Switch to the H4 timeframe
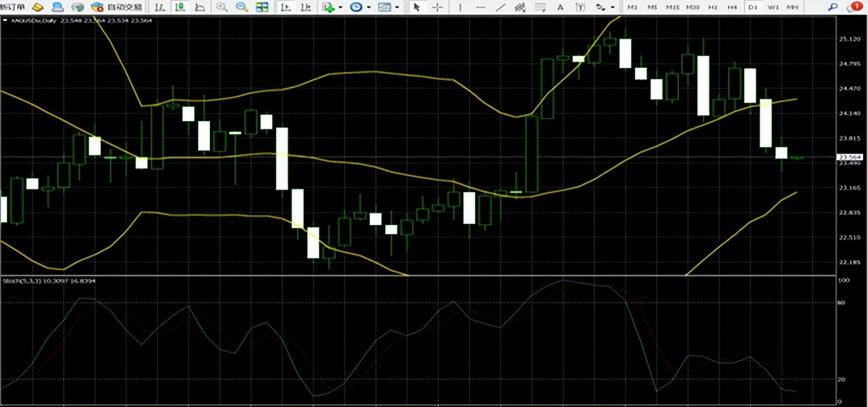Image resolution: width=868 pixels, height=407 pixels. [732, 7]
